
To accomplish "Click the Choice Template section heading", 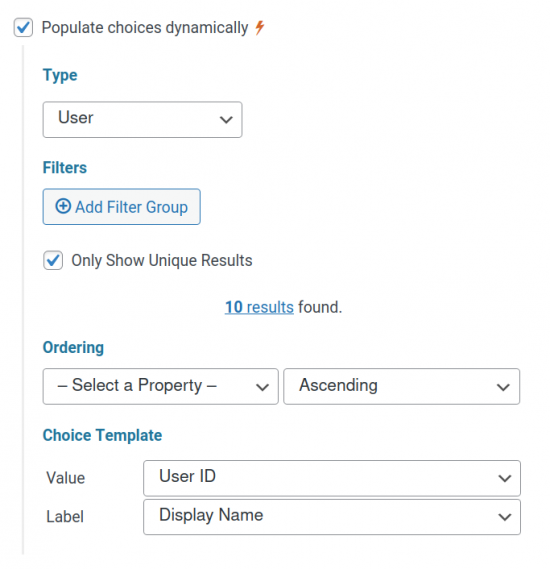I will [102, 435].
